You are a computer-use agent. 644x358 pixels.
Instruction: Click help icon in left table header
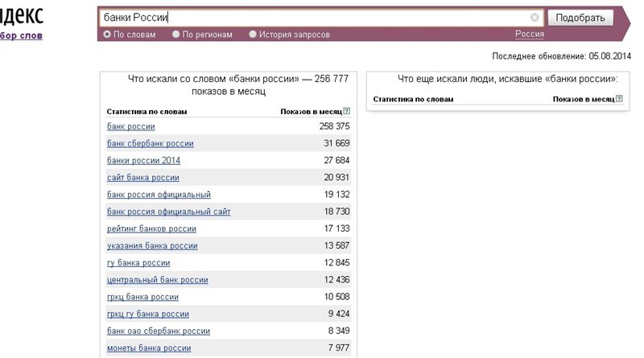pyautogui.click(x=347, y=111)
